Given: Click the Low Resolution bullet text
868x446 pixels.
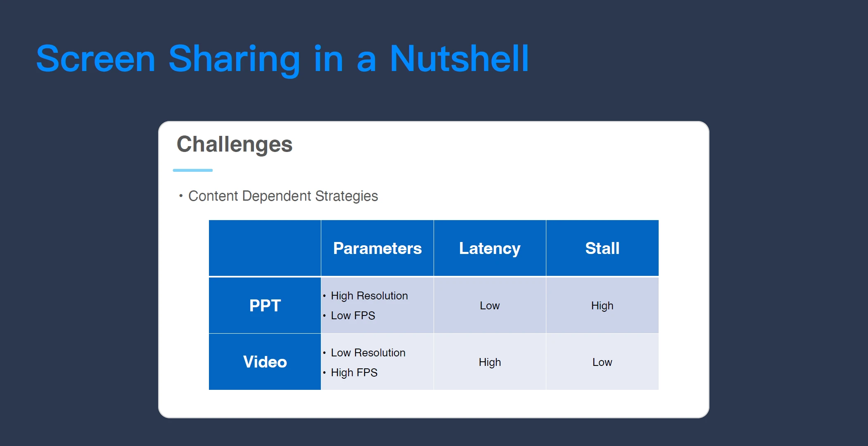Looking at the screenshot, I should (x=368, y=353).
